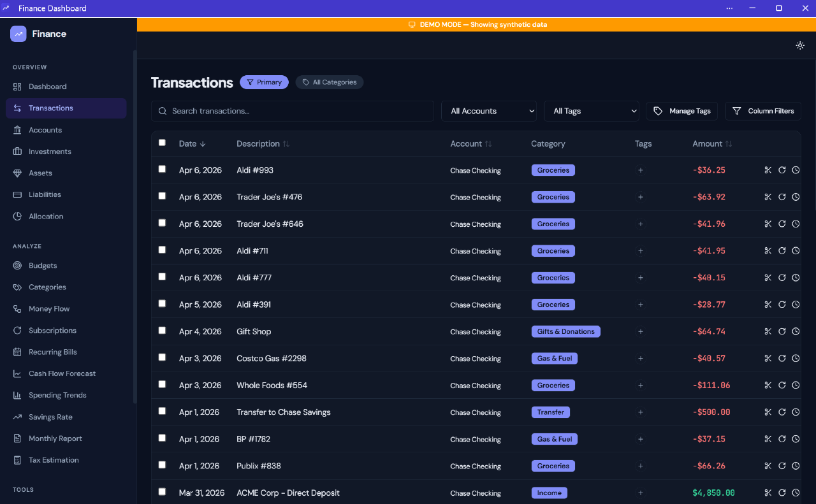
Task: Expand the All Tags dropdown
Action: tap(591, 111)
